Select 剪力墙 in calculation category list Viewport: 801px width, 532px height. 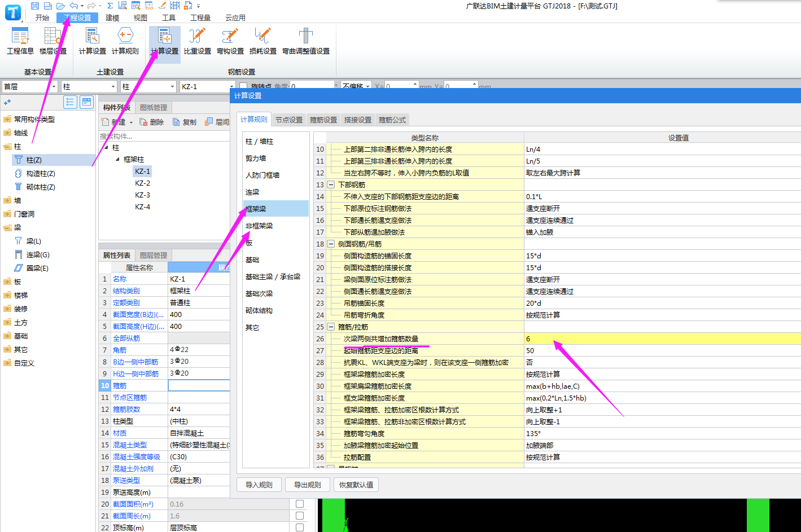[275, 159]
